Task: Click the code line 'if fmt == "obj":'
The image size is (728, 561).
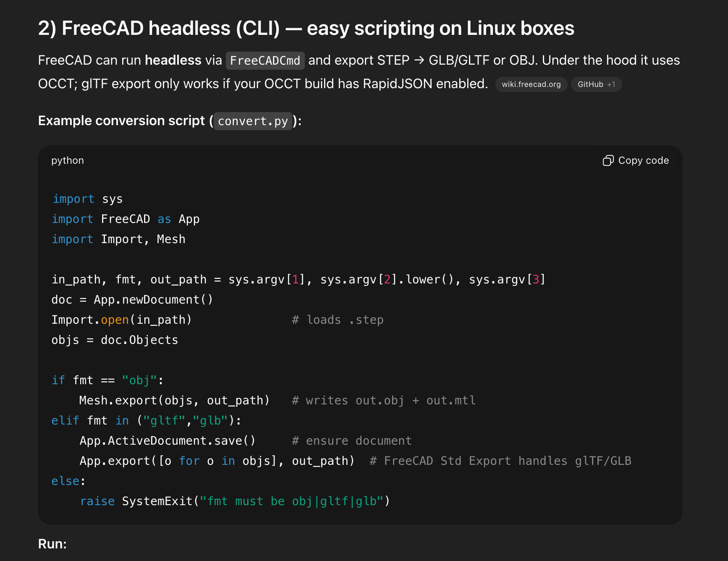Action: point(107,380)
